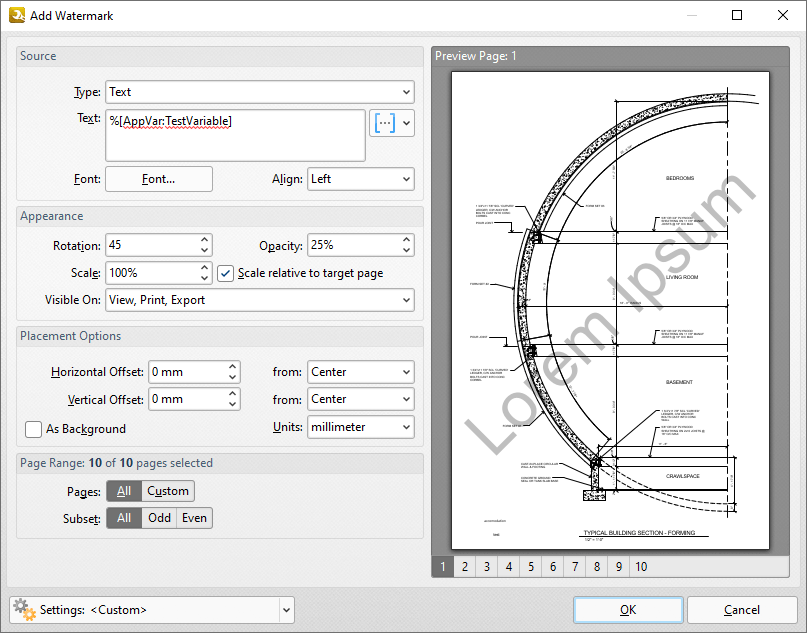Click the macro insert bracket icon

click(x=385, y=123)
